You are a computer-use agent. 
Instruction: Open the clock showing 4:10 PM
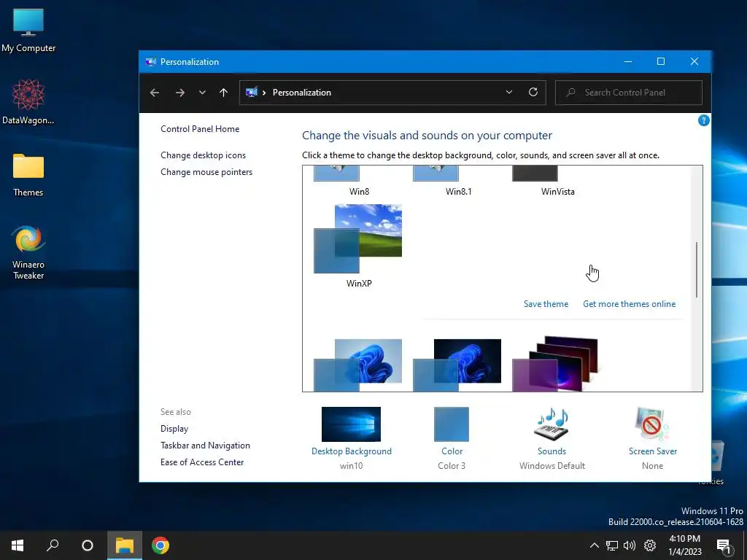click(684, 545)
